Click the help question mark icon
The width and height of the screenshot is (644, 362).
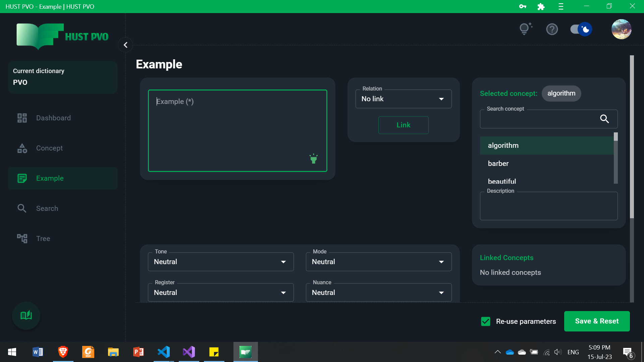[551, 29]
